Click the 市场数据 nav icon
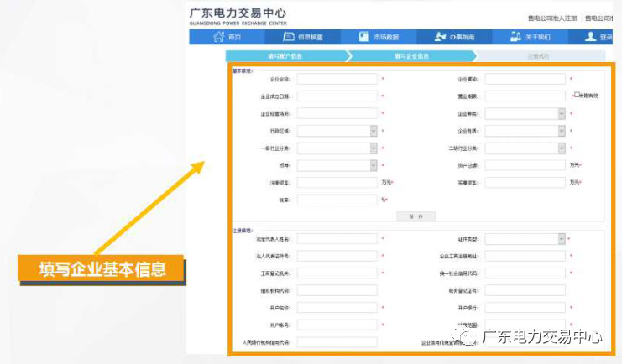This screenshot has width=622, height=364. coord(363,37)
